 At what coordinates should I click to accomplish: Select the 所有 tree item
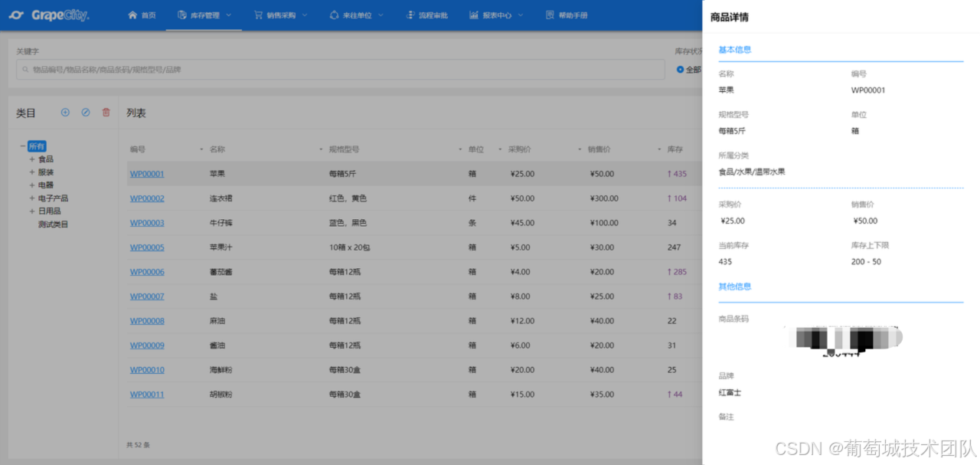pyautogui.click(x=38, y=146)
